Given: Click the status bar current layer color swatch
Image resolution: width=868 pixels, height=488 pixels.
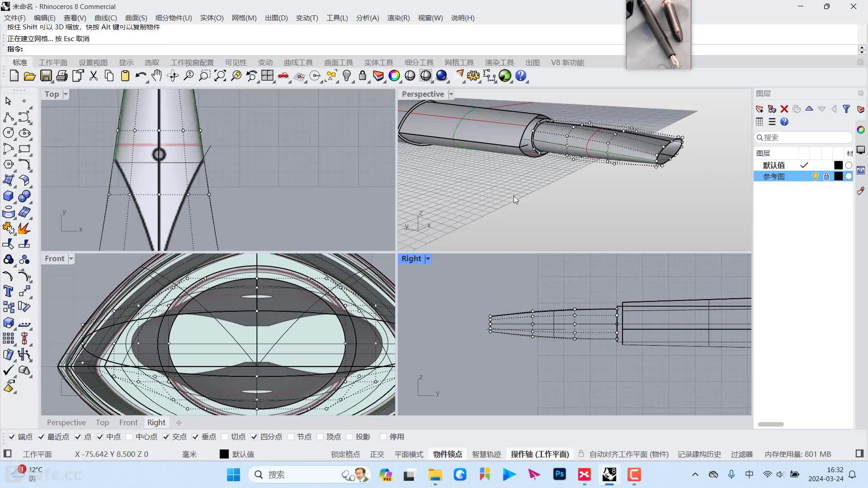Looking at the screenshot, I should point(224,454).
